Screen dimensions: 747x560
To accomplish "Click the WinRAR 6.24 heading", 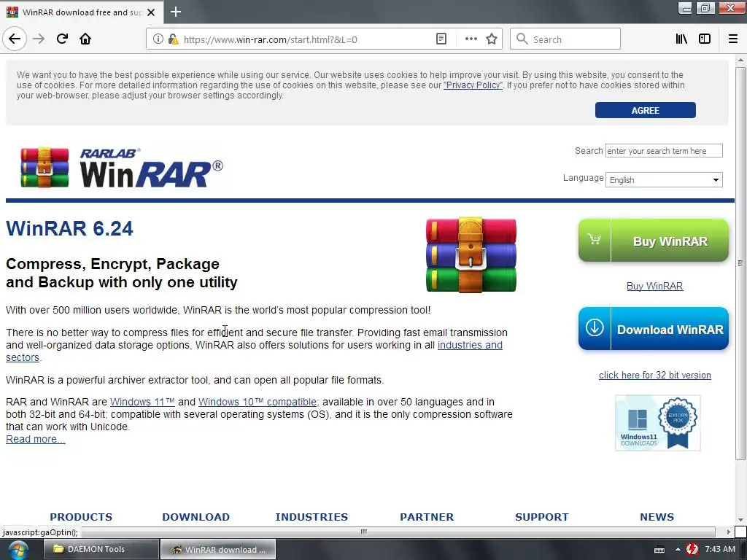I will coord(69,228).
